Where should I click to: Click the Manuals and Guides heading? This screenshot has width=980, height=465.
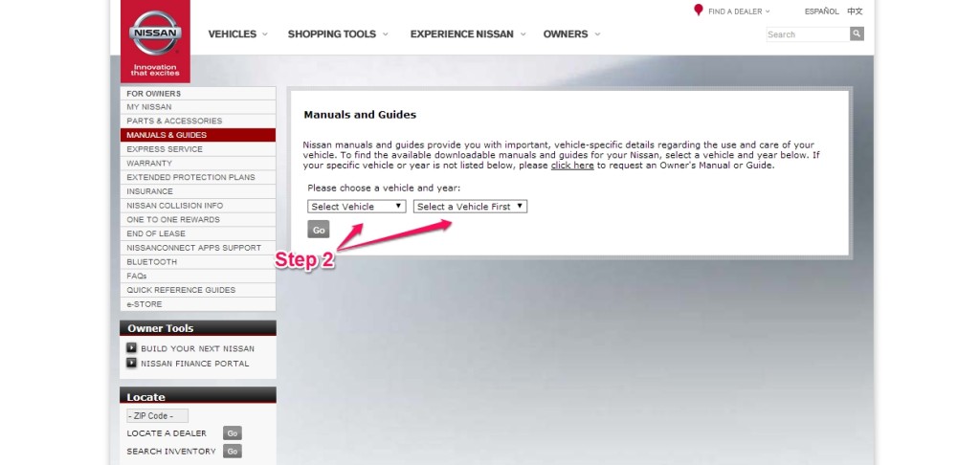click(360, 115)
